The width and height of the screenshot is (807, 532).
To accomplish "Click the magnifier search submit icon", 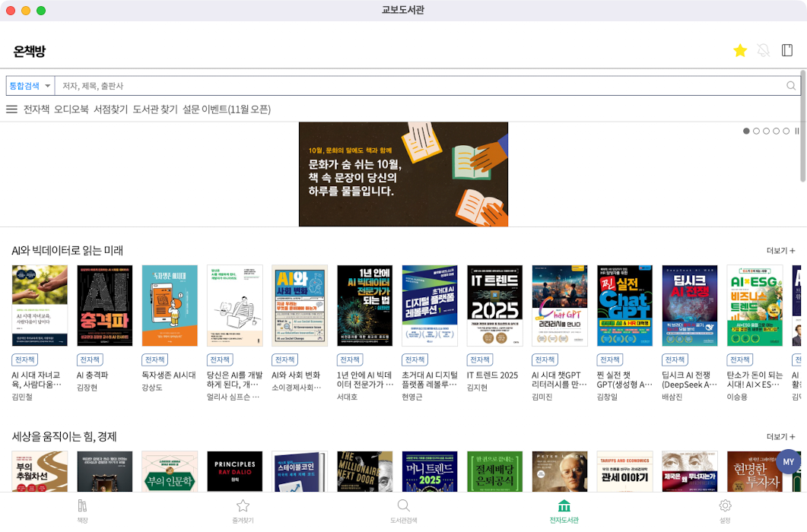I will [x=791, y=86].
